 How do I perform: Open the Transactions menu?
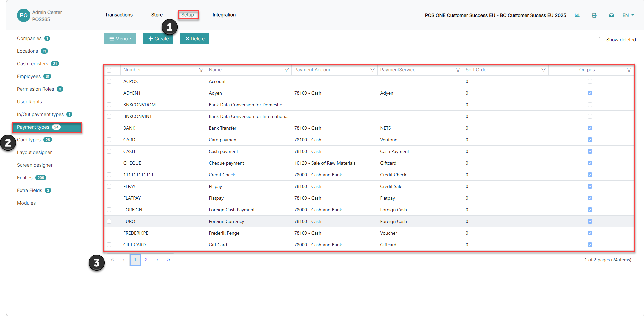pos(119,15)
